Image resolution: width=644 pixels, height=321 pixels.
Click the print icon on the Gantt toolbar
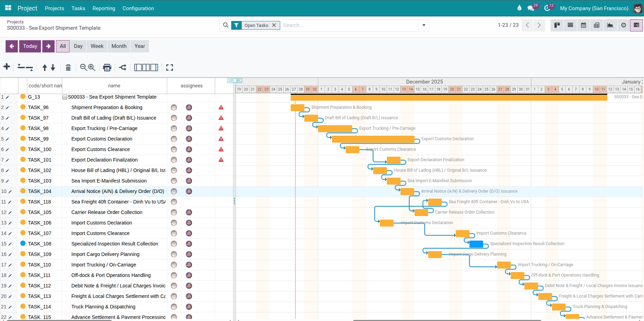(107, 67)
